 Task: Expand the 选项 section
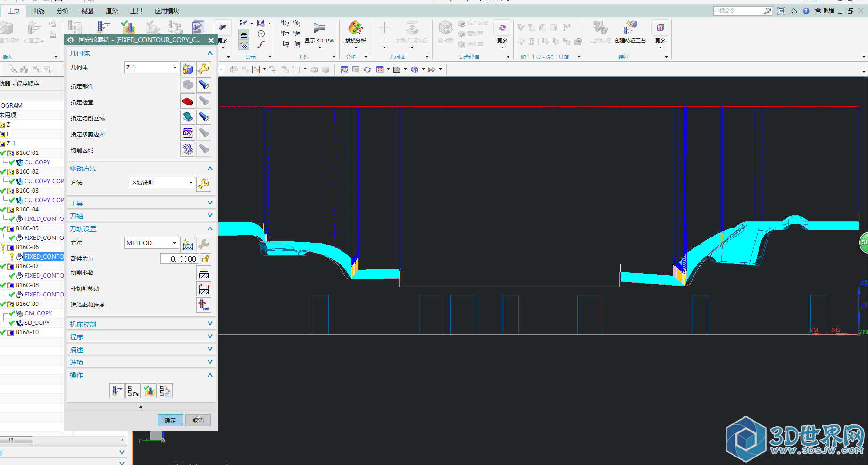210,362
